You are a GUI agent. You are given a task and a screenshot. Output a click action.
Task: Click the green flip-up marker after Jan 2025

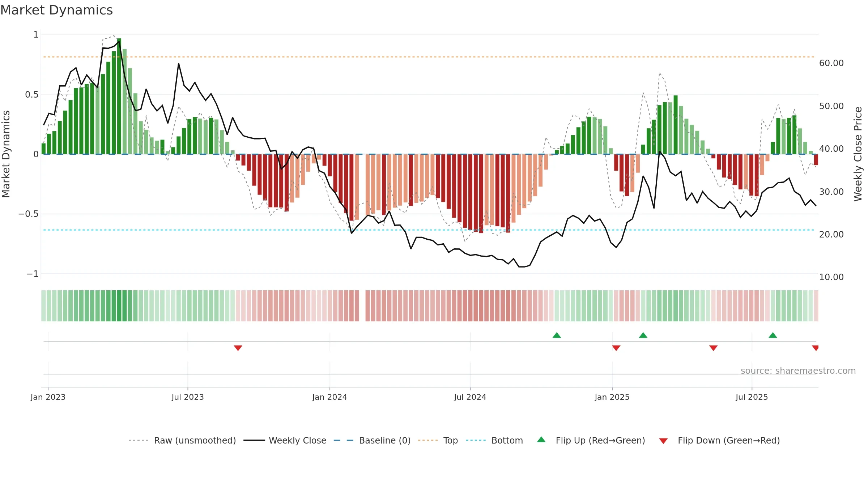click(643, 335)
